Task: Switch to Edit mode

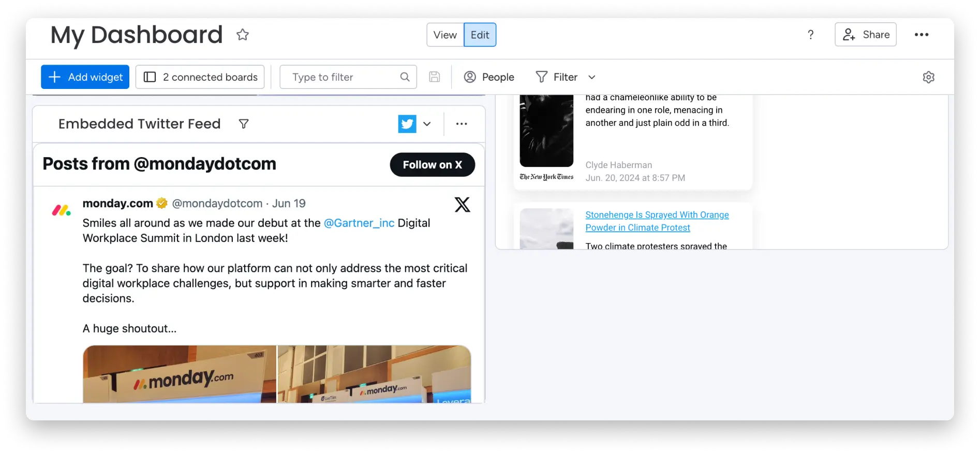Action: [x=480, y=35]
